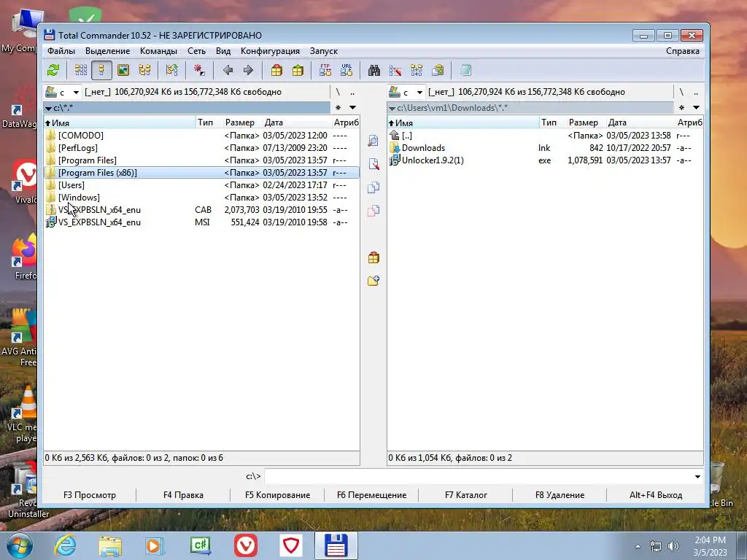Click synchronize directories icon

coord(417,71)
